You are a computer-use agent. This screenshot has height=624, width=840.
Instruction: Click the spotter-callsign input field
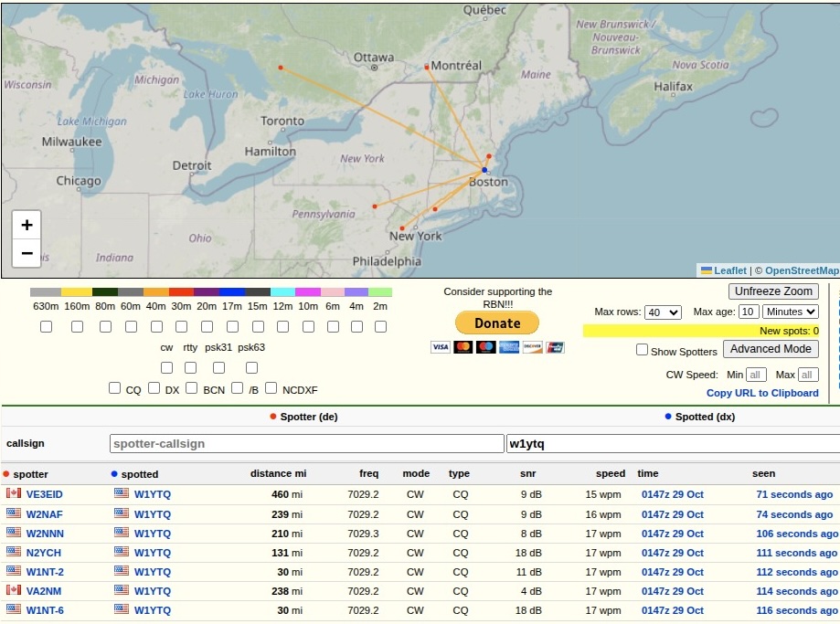306,444
